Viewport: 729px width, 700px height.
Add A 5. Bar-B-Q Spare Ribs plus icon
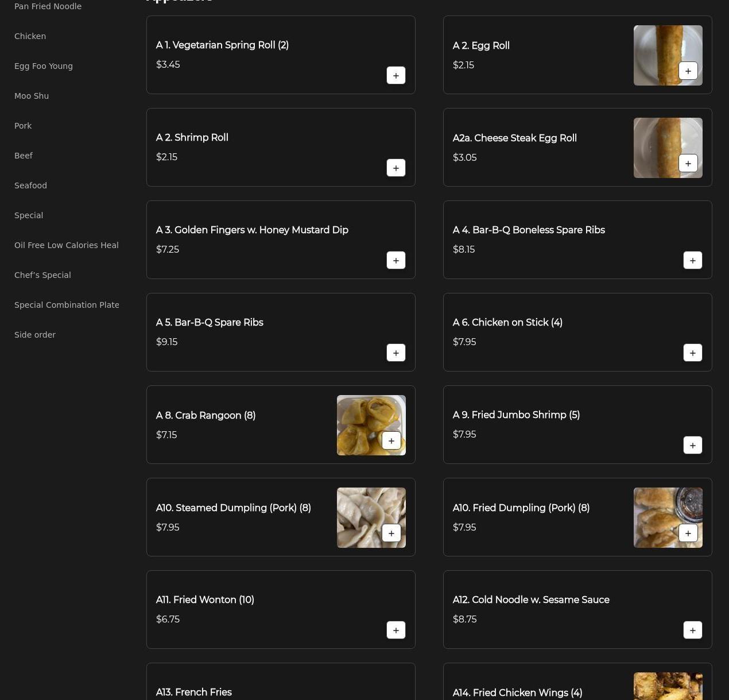coord(396,353)
